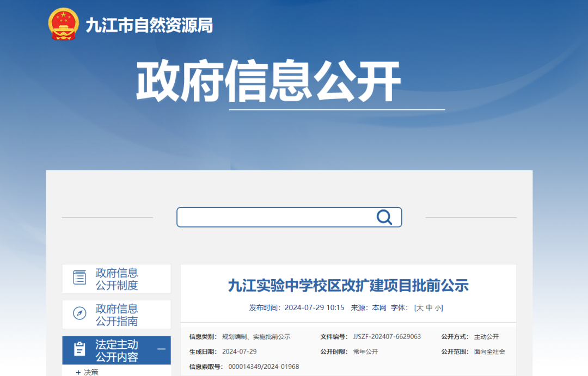Click publish time 2024-07-29 10:15
Screen dimensions: 588x376
point(314,308)
